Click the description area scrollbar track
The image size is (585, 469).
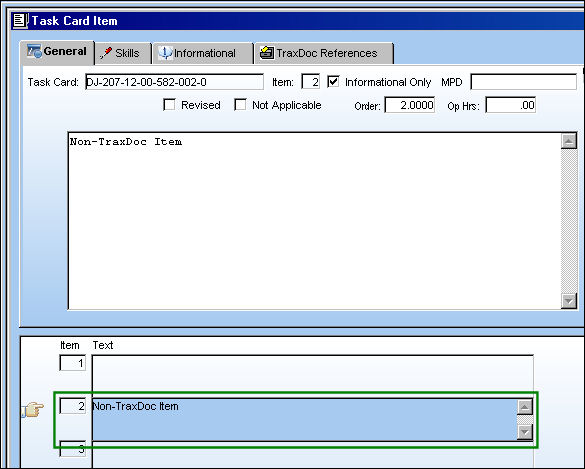(x=569, y=221)
